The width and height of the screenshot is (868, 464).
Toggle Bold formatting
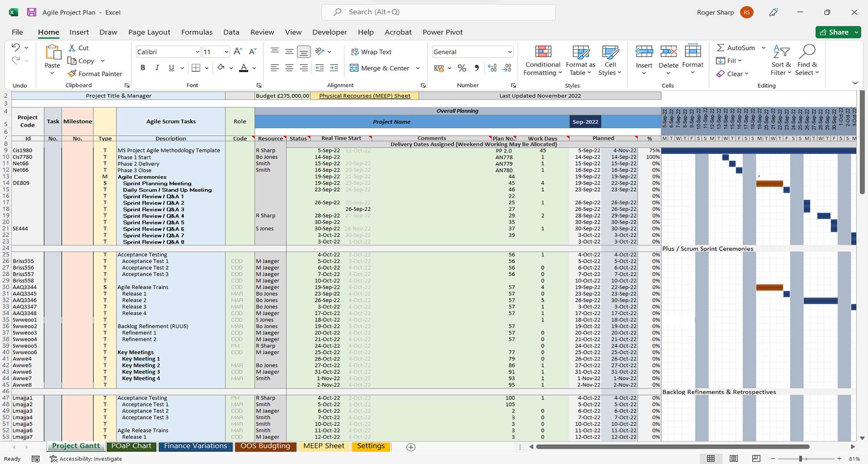tap(143, 68)
